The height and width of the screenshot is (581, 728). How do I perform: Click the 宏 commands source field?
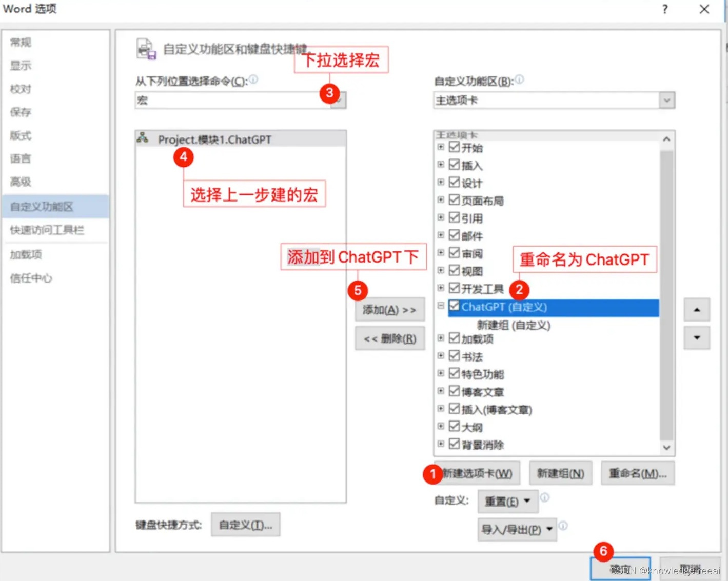[x=241, y=100]
